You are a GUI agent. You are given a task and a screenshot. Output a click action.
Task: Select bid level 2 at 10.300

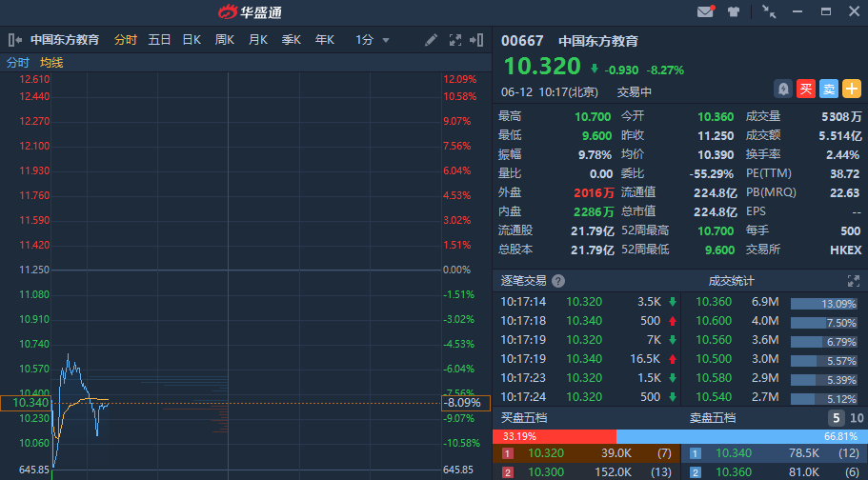coord(587,472)
